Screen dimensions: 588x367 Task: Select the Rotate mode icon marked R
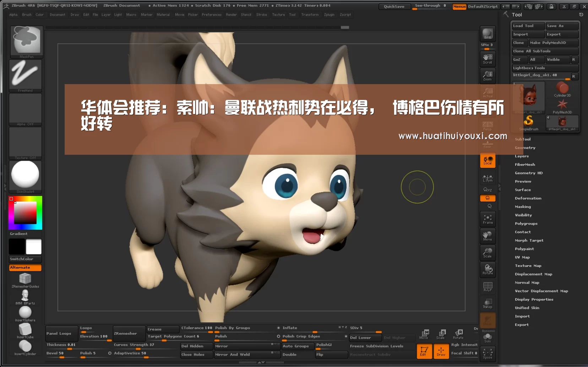458,334
